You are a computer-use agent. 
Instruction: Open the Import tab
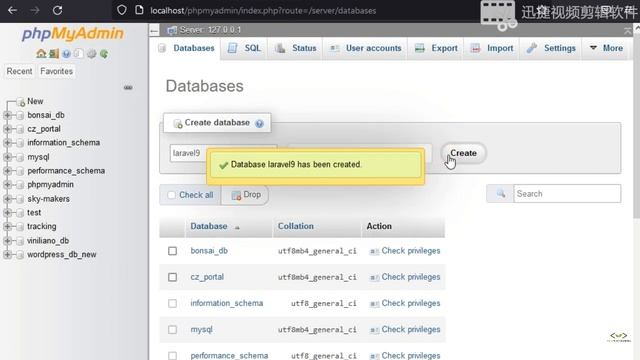coord(491,48)
